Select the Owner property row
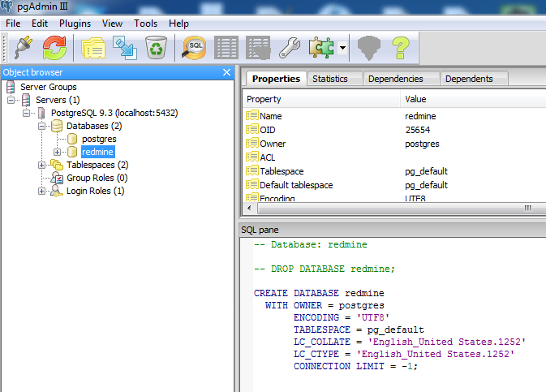This screenshot has height=392, width=546. pyautogui.click(x=394, y=144)
